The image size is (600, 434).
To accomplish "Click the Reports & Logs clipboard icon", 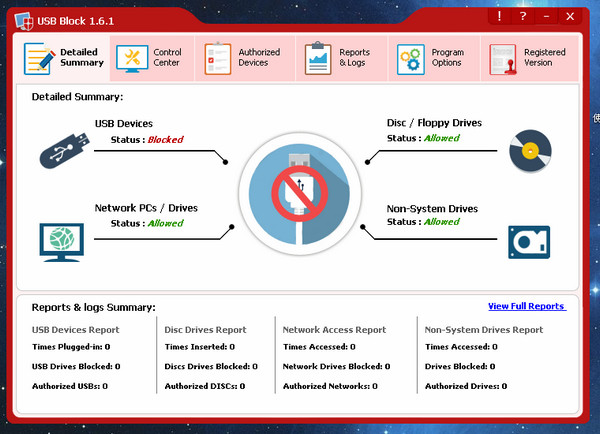I will 318,58.
